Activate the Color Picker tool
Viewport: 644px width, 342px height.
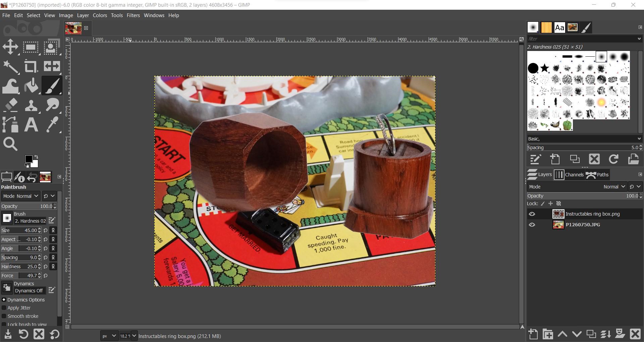[x=52, y=124]
